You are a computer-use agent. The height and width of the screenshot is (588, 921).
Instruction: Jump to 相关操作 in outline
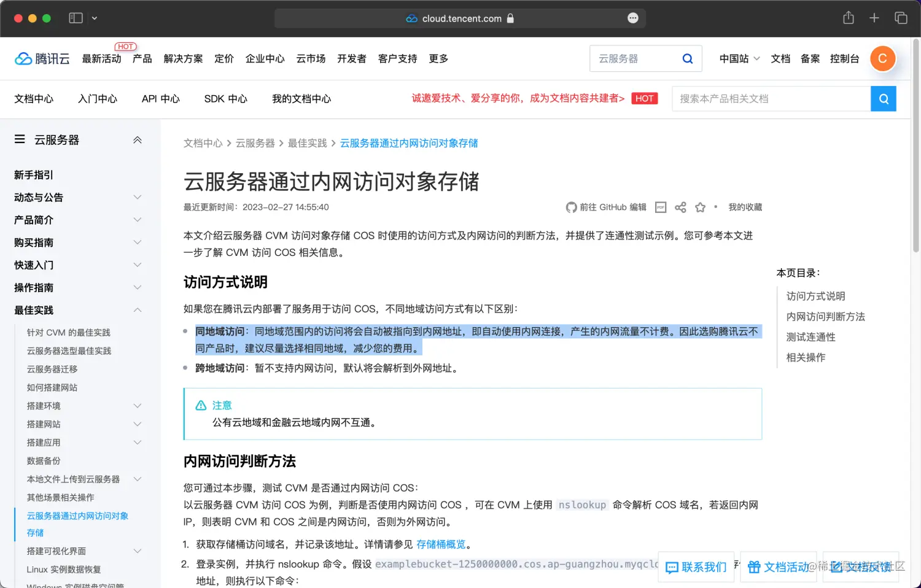pyautogui.click(x=806, y=357)
